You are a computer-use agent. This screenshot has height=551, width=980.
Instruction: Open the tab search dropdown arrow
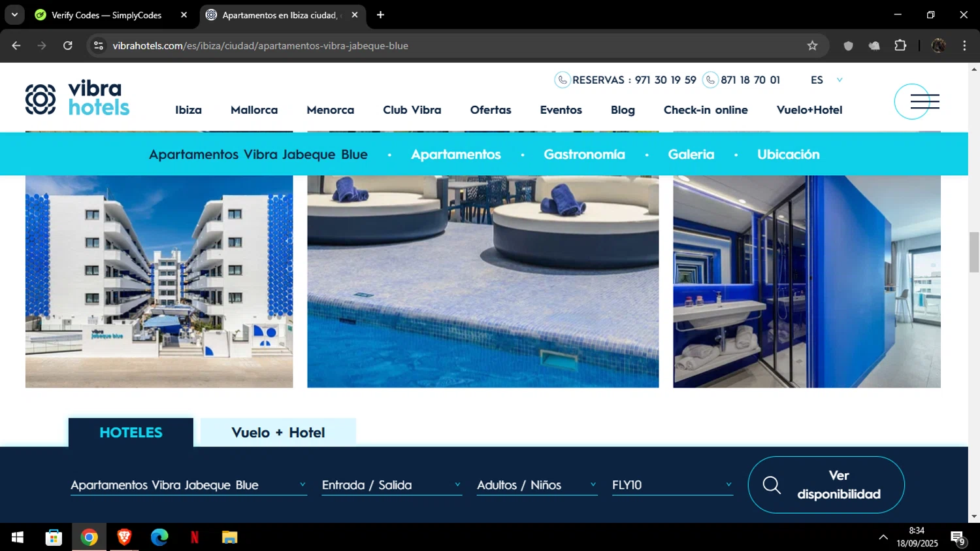pos(14,14)
